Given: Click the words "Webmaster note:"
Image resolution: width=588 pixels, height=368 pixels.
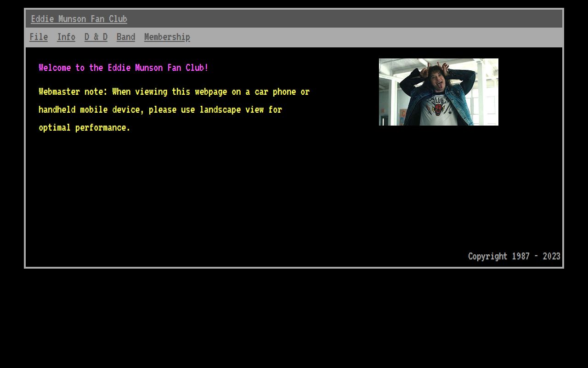Looking at the screenshot, I should tap(73, 92).
